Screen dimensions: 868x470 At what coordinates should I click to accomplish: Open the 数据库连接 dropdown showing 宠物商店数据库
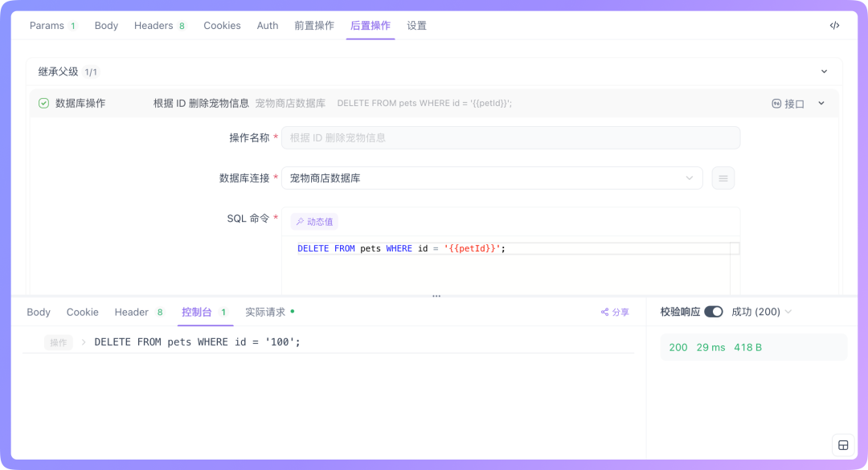[x=490, y=178]
